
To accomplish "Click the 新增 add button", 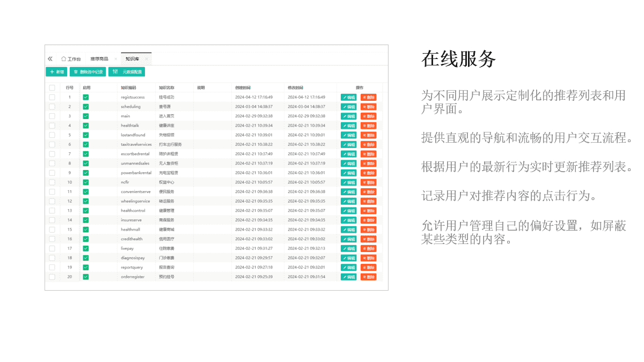I will [x=57, y=72].
